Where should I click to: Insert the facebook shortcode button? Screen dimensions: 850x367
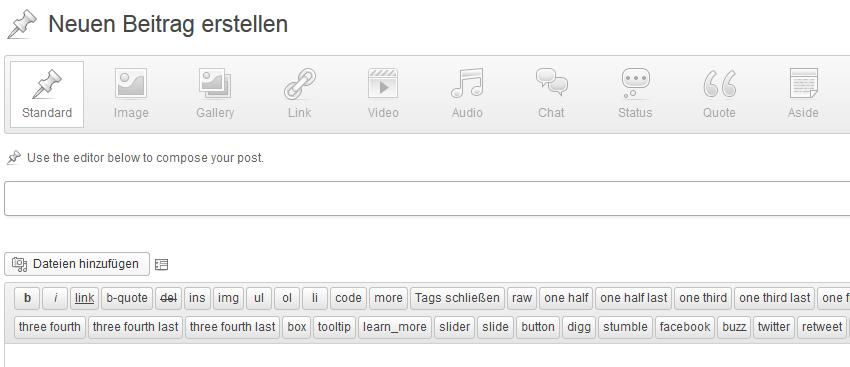tap(685, 327)
